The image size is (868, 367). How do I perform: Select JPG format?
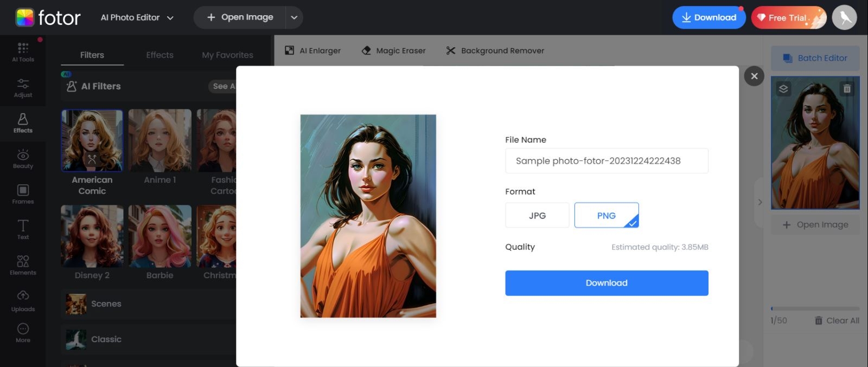537,215
